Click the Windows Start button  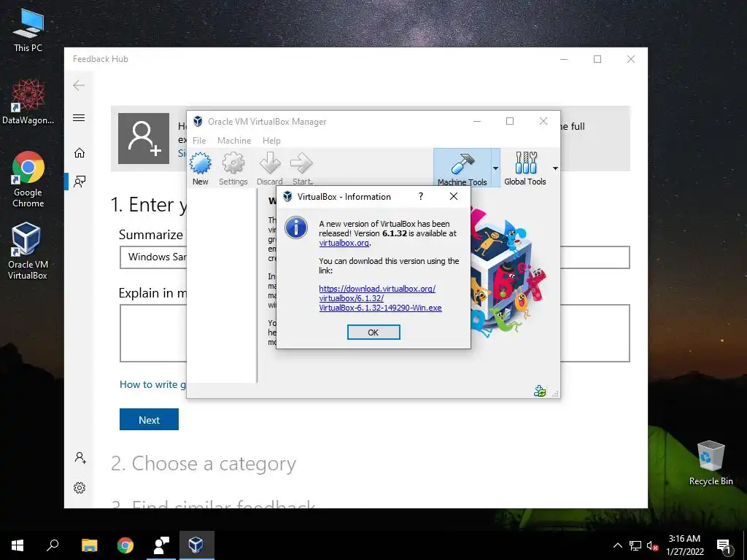click(18, 545)
